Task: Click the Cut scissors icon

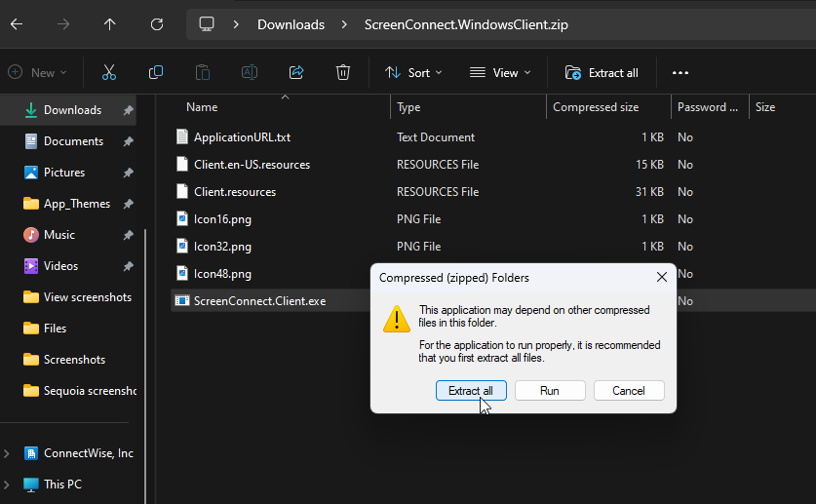Action: 109,72
